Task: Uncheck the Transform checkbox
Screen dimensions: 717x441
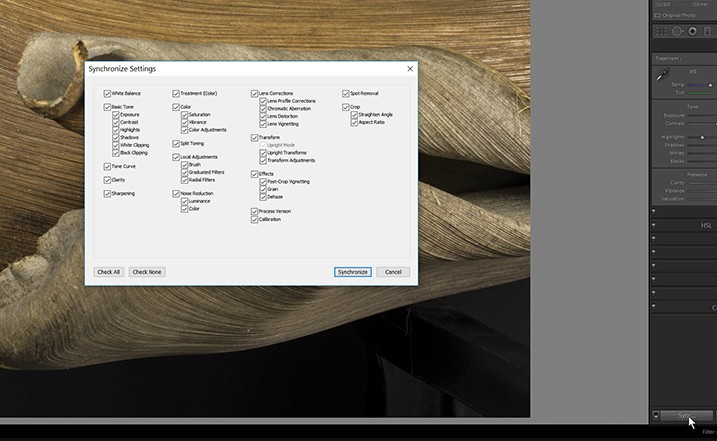Action: click(254, 138)
